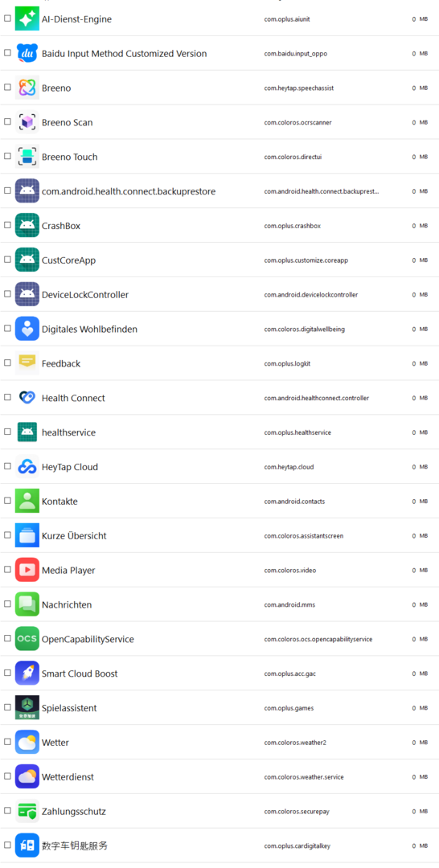Image resolution: width=439 pixels, height=868 pixels.
Task: Click the 数字车钥匙服务 app name
Action: pos(75,845)
